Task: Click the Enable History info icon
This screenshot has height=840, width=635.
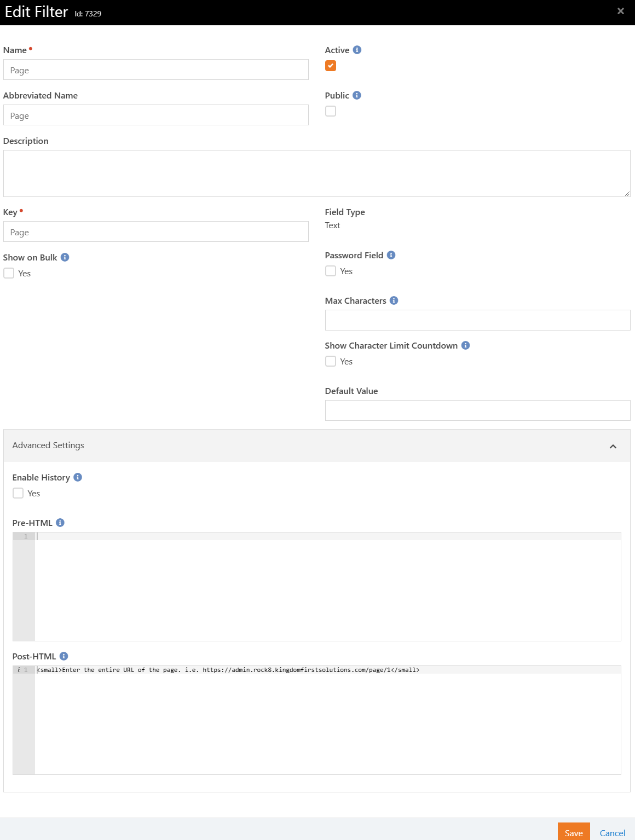Action: (78, 477)
